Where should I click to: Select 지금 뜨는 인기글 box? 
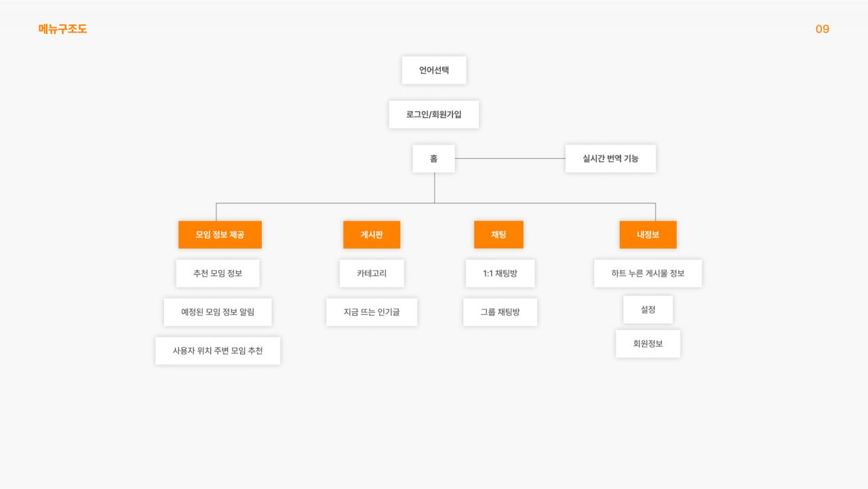[372, 312]
